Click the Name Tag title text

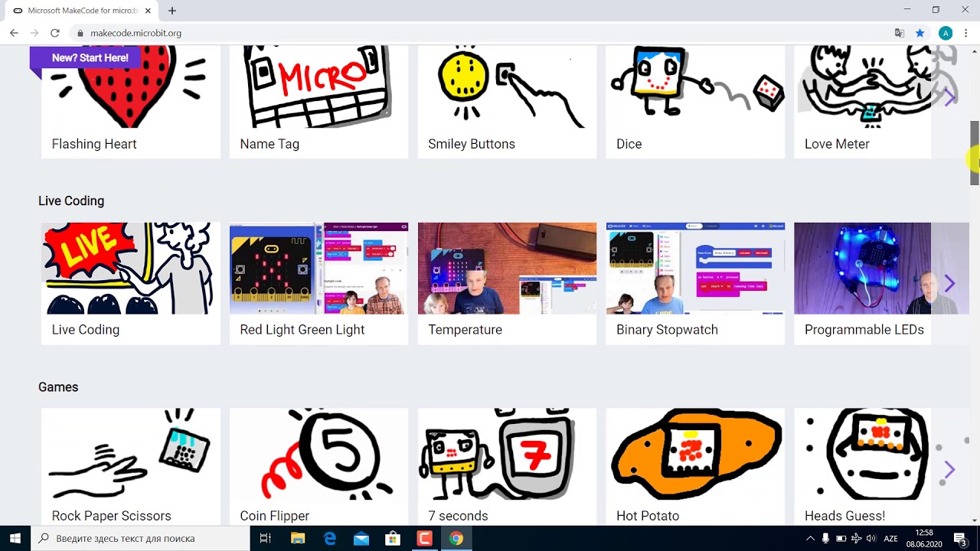(269, 144)
